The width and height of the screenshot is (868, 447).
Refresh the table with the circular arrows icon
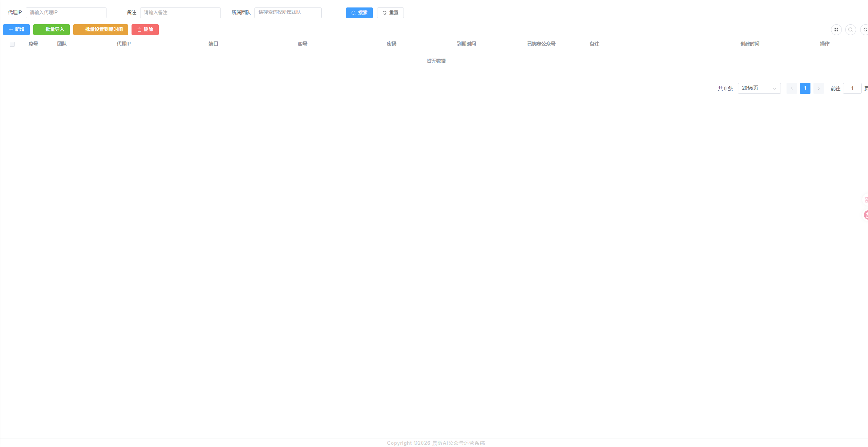click(864, 30)
